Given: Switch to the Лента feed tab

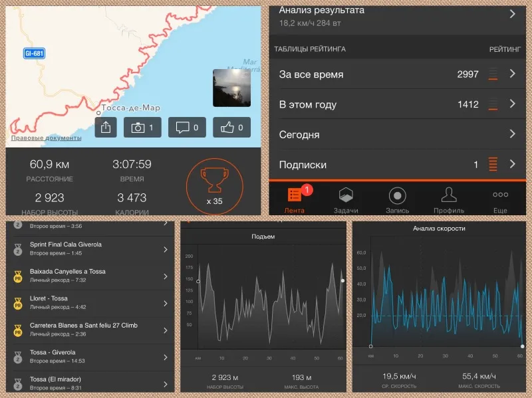Looking at the screenshot, I should pyautogui.click(x=295, y=201).
